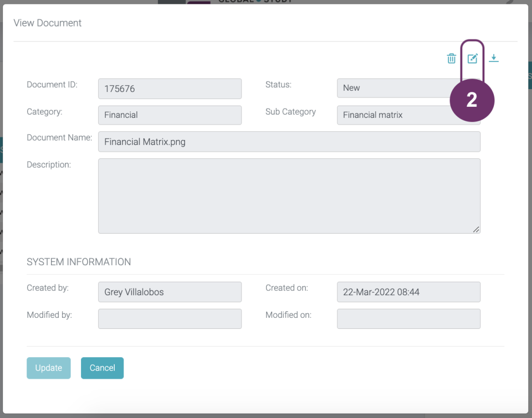Click the Document ID field showing 175676
This screenshot has width=532, height=418.
click(170, 89)
